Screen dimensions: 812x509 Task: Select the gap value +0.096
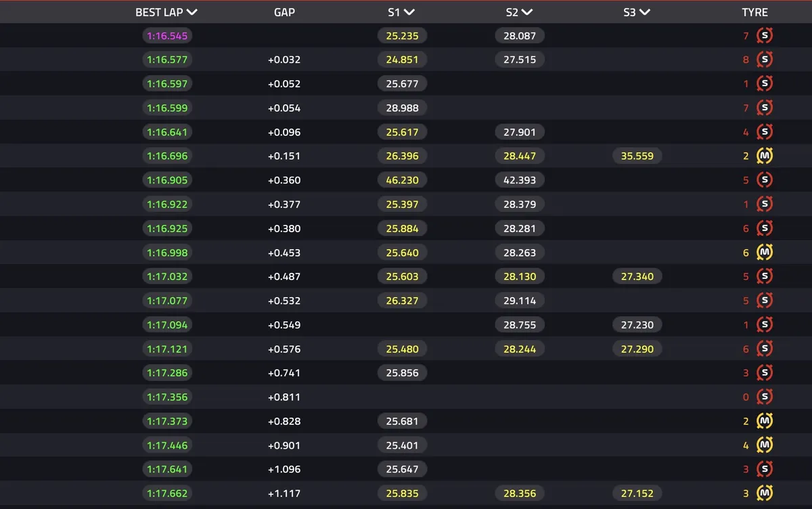coord(284,132)
